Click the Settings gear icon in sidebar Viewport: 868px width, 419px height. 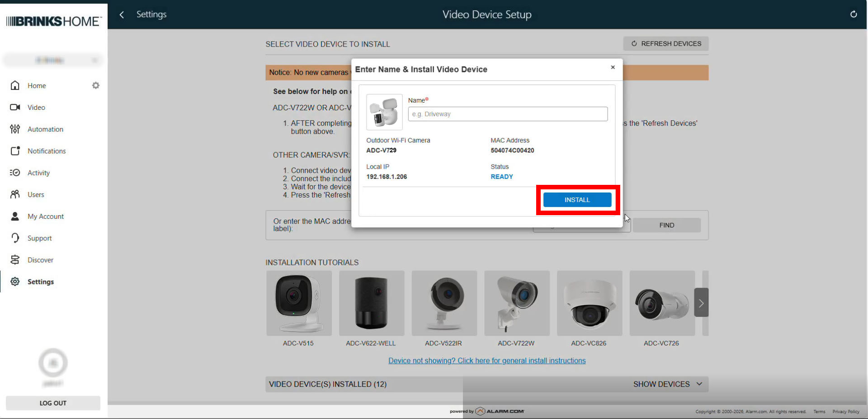pyautogui.click(x=15, y=282)
